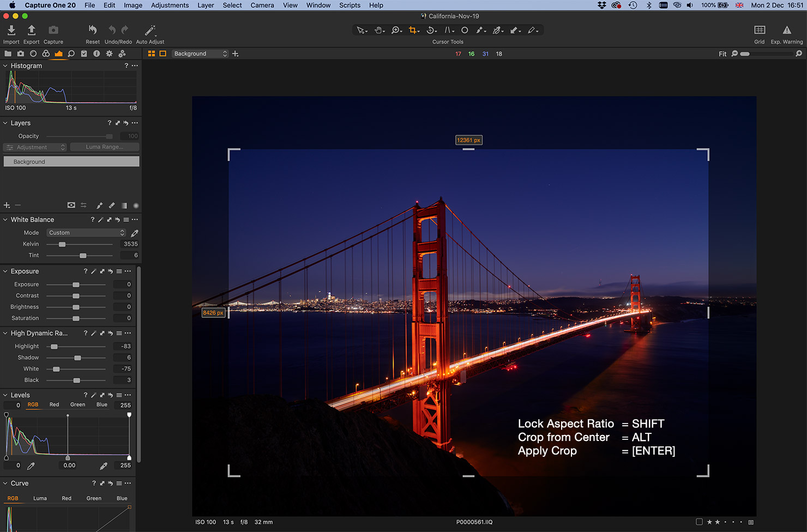Click the Auto Adjust magic wand
807x532 pixels.
[150, 31]
